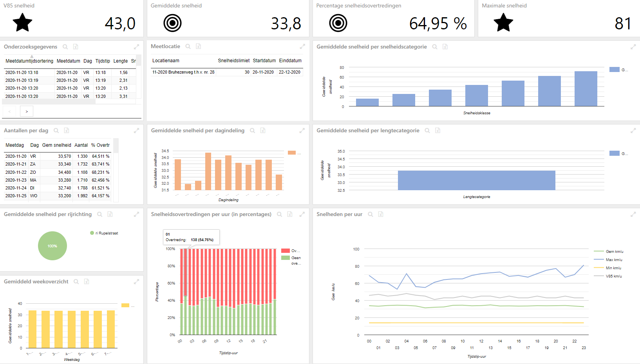Viewport: 640px width, 364px height.
Task: Click the search icon beside Aantallen per dag
Action: click(x=56, y=131)
